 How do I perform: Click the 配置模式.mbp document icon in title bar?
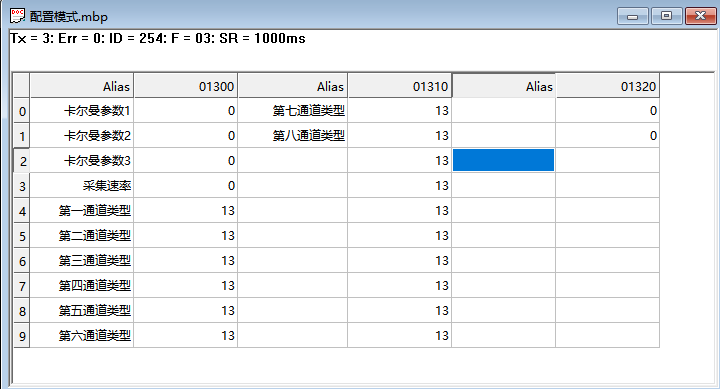pyautogui.click(x=17, y=16)
